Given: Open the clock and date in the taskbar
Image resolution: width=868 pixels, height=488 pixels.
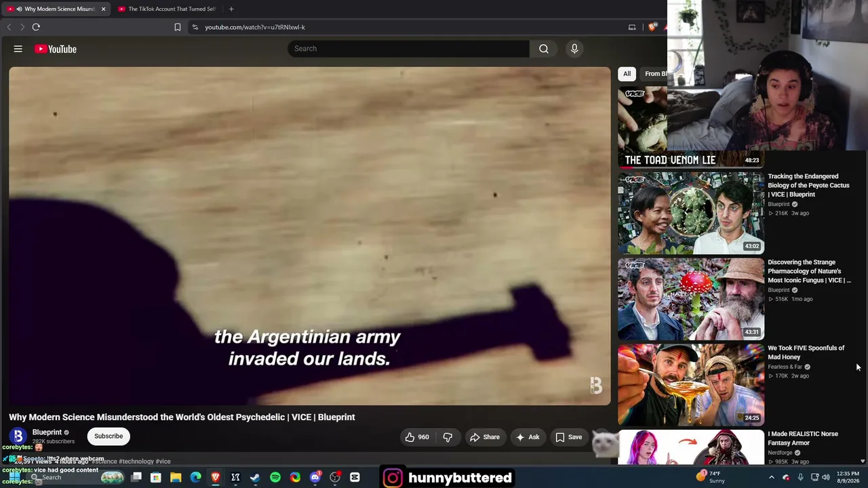Looking at the screenshot, I should point(848,477).
